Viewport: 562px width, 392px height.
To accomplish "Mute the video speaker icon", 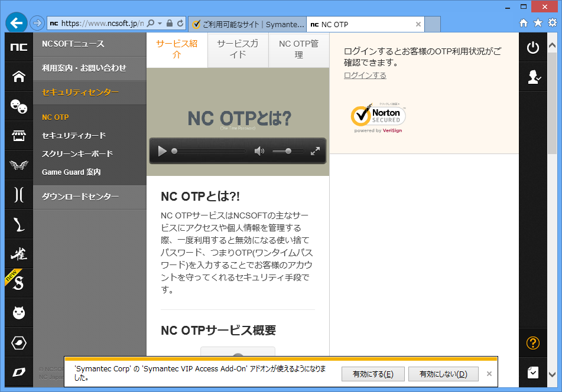I will pyautogui.click(x=259, y=151).
